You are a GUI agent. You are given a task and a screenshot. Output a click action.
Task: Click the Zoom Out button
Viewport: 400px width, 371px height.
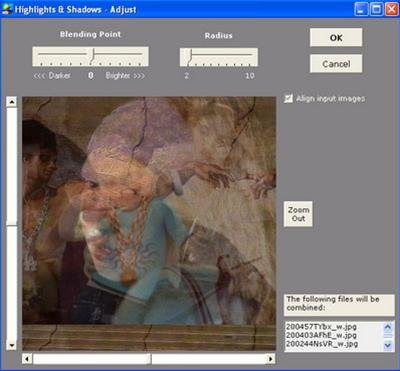(298, 214)
